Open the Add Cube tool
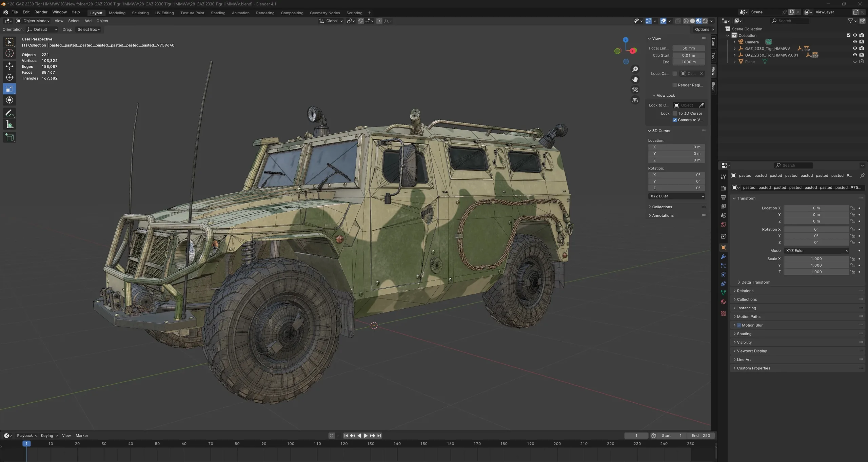This screenshot has width=868, height=462. pos(9,137)
